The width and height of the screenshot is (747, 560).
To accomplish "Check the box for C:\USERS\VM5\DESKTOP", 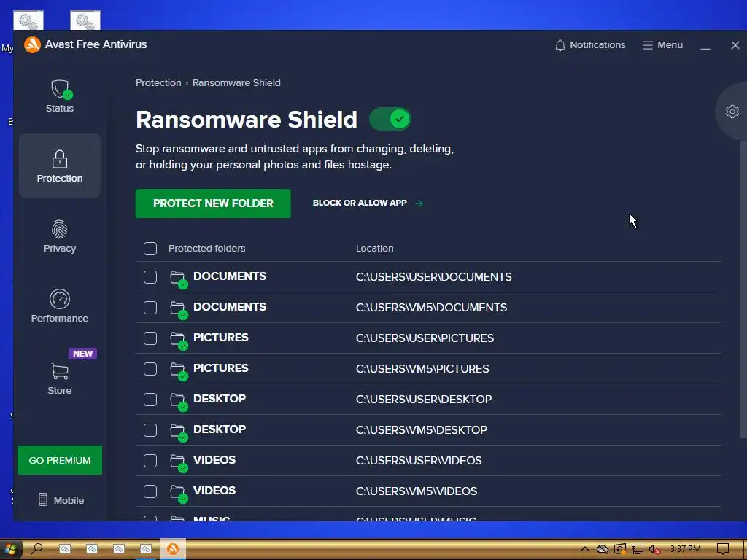I will 150,430.
